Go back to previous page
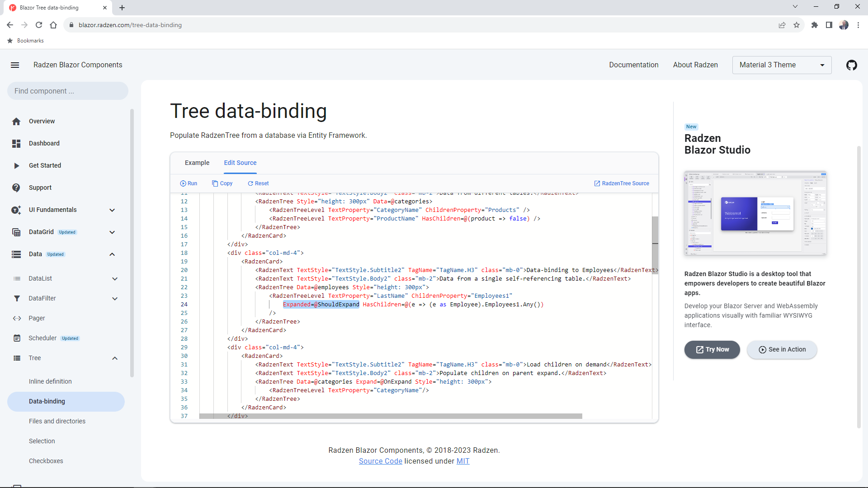The width and height of the screenshot is (868, 488). click(10, 25)
